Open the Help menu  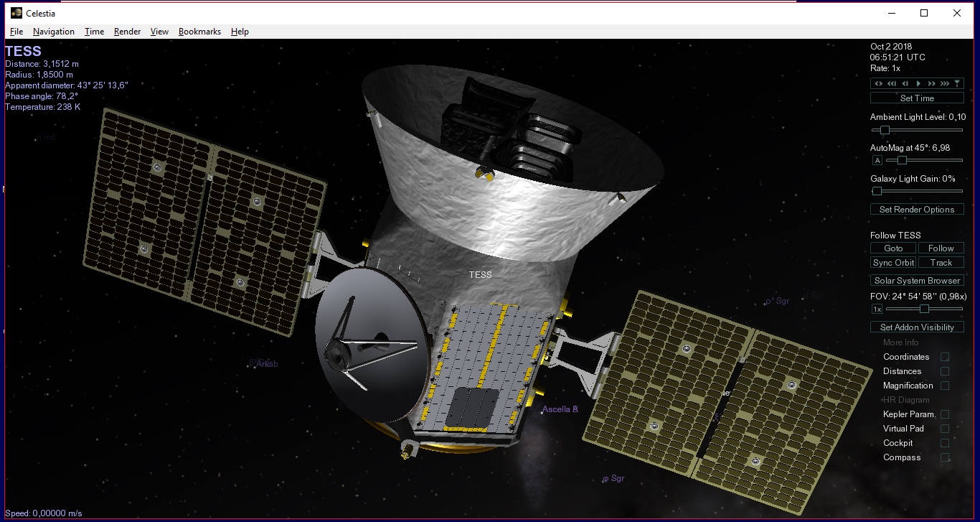click(240, 32)
